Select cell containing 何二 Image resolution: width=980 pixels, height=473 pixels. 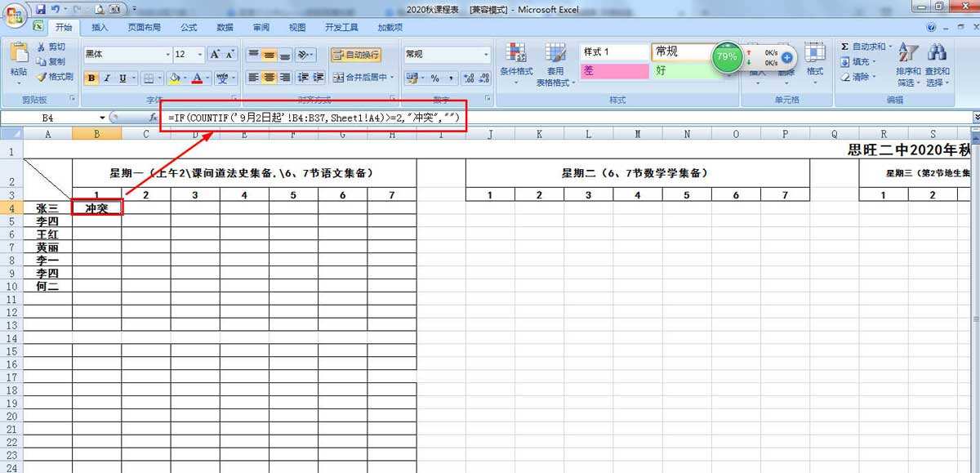pyautogui.click(x=47, y=287)
